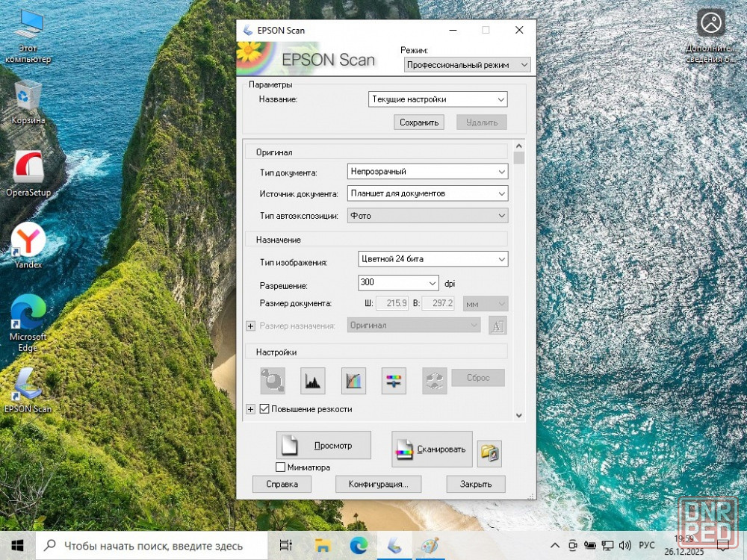Viewport: 747px width, 560px height.
Task: Open the Тип документа dropdown
Action: (x=428, y=172)
